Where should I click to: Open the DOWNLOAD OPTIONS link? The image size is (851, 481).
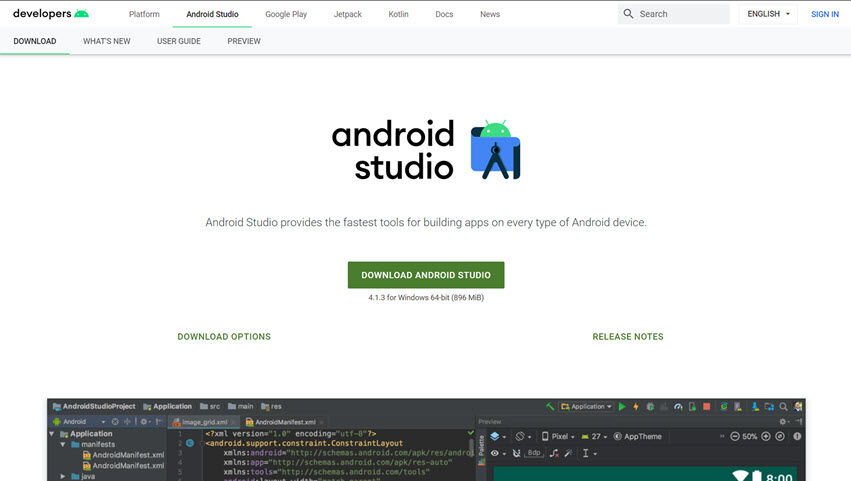point(224,337)
